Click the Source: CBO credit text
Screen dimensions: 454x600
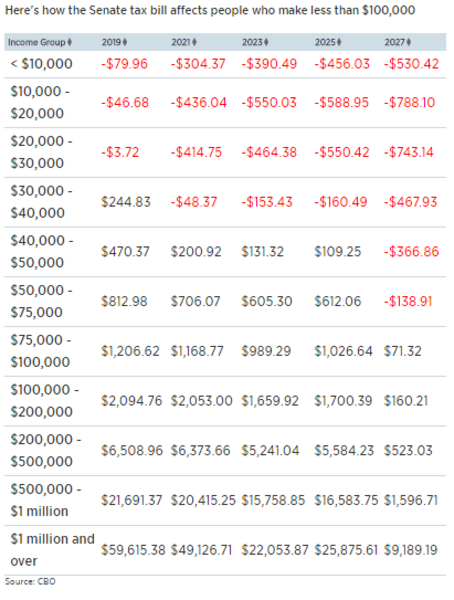[x=30, y=582]
